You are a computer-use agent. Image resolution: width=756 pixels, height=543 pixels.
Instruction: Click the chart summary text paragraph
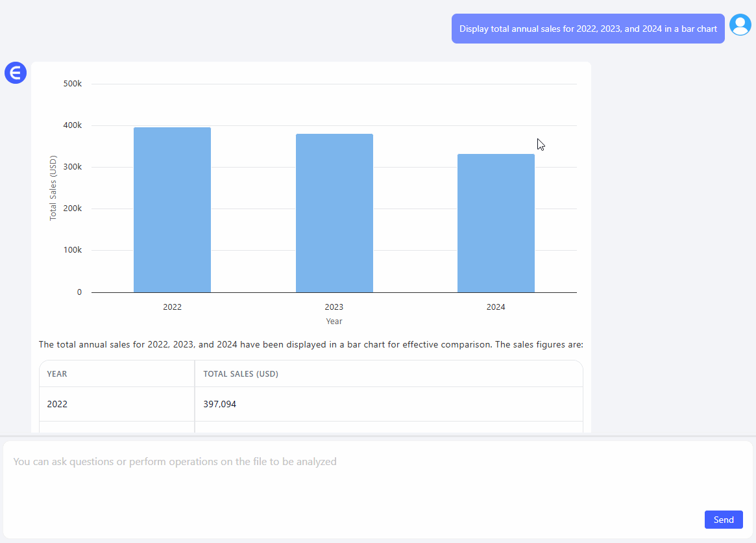coord(311,345)
